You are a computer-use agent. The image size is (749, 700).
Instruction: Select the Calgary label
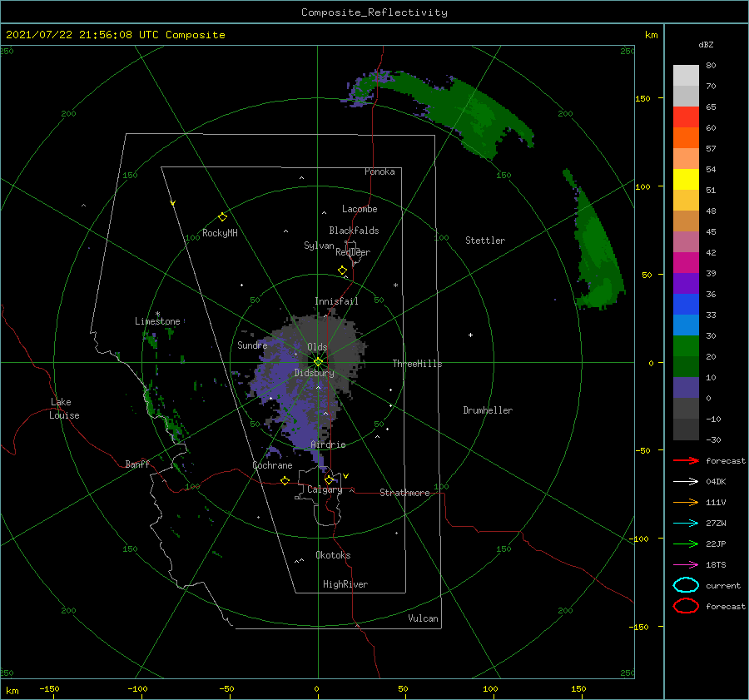tap(325, 489)
